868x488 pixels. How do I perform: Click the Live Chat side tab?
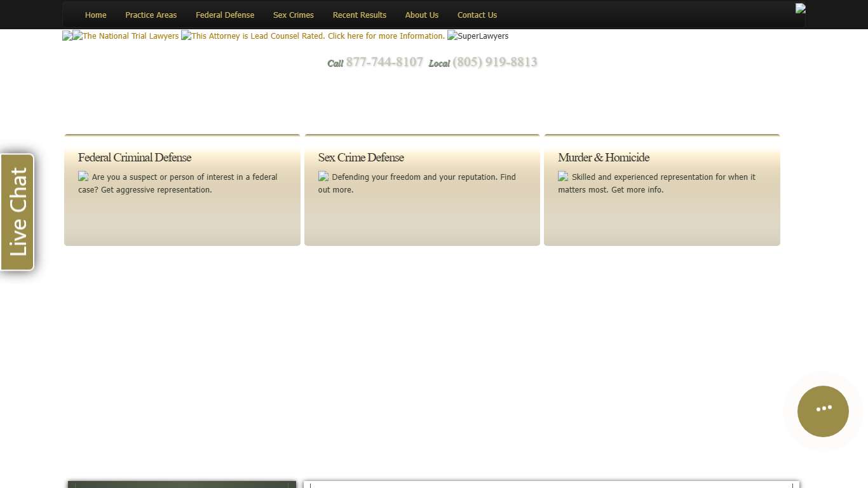click(x=17, y=212)
